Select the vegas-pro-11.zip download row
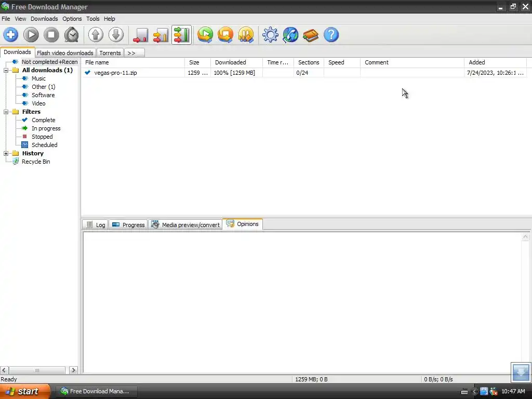532x399 pixels. tap(304, 73)
